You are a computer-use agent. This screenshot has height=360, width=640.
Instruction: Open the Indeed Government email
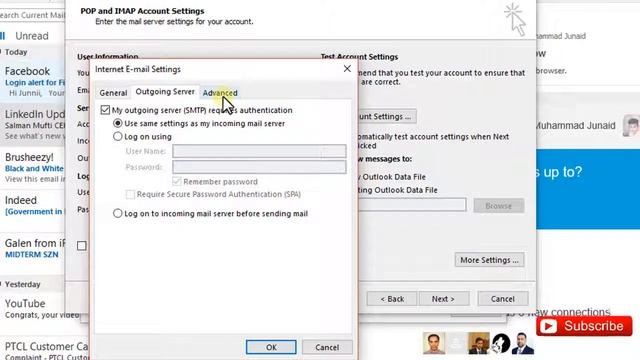click(x=33, y=210)
